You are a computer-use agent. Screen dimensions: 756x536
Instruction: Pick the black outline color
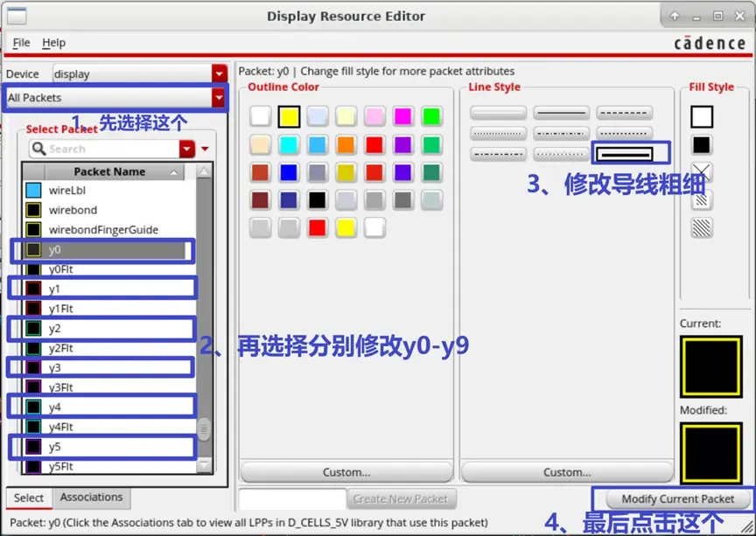pos(318,200)
